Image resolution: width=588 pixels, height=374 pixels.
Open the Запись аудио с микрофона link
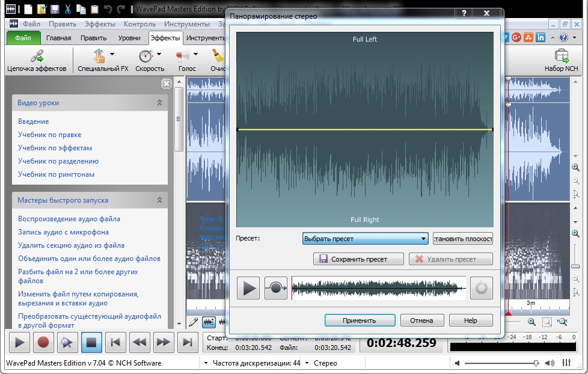(63, 232)
